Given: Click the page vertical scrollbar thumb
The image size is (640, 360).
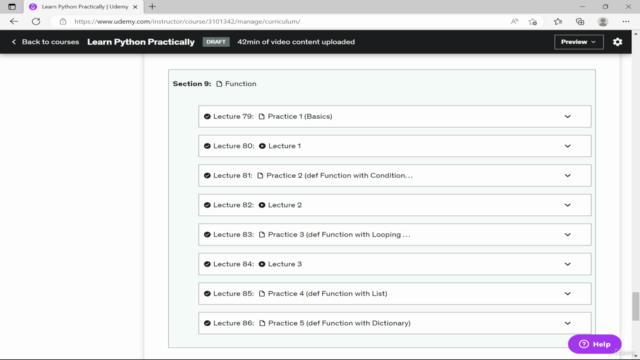Looking at the screenshot, I should (x=636, y=306).
